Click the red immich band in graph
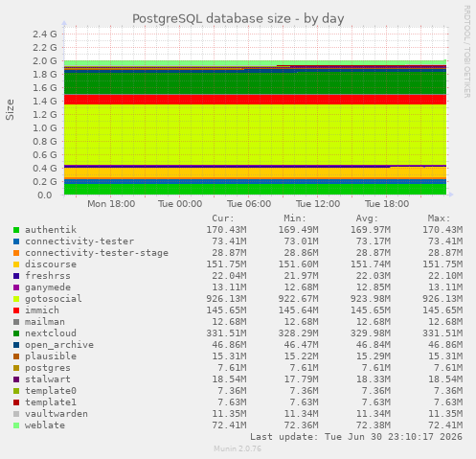The width and height of the screenshot is (476, 459). [x=255, y=100]
